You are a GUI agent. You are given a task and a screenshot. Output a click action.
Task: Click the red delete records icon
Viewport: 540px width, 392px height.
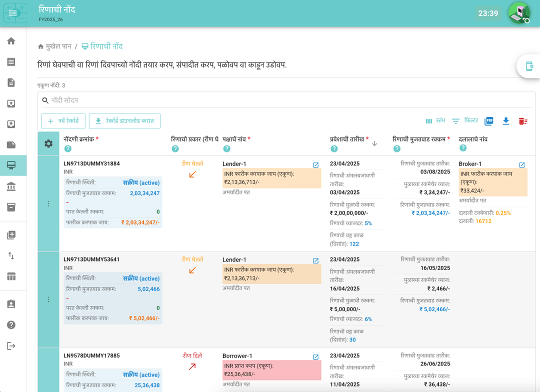523,121
